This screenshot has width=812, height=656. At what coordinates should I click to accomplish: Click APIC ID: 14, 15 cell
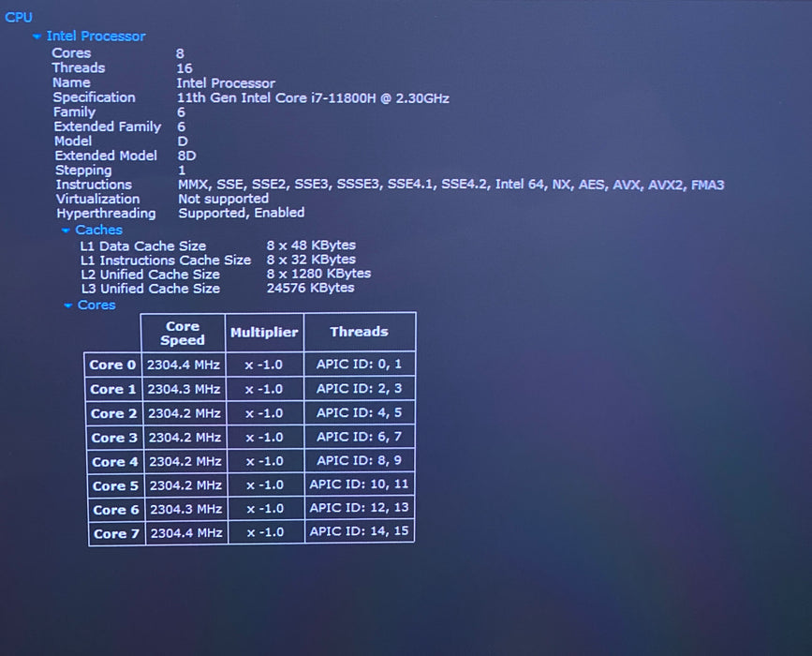coord(360,531)
